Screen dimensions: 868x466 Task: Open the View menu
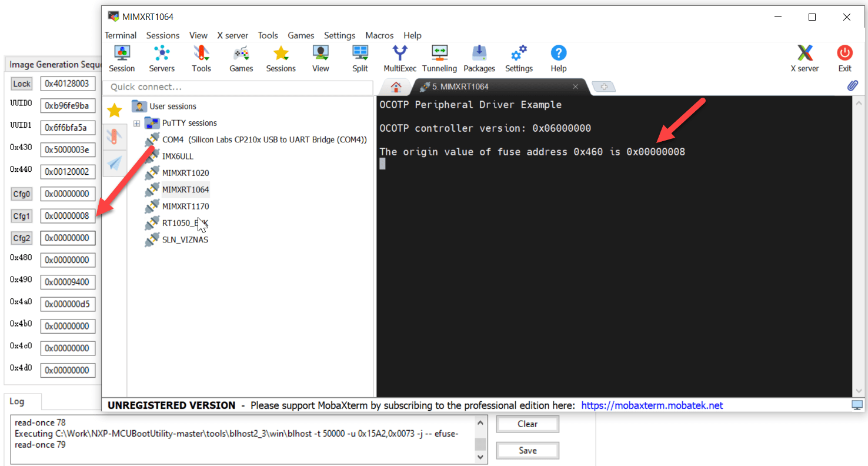(198, 35)
